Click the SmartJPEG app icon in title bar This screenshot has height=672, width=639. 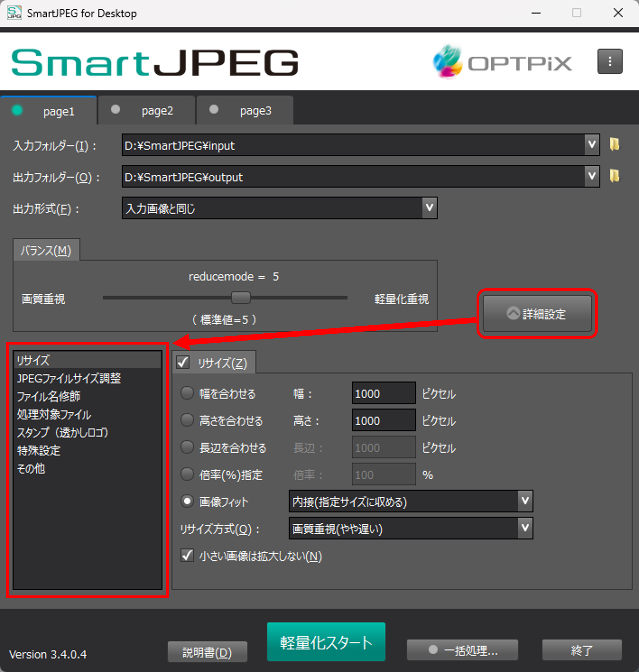point(14,12)
